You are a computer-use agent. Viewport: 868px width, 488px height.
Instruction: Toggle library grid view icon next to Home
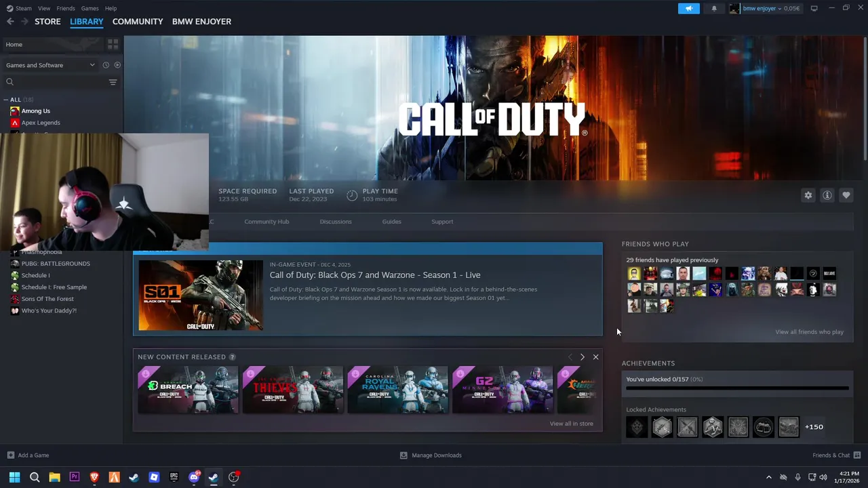pyautogui.click(x=113, y=44)
